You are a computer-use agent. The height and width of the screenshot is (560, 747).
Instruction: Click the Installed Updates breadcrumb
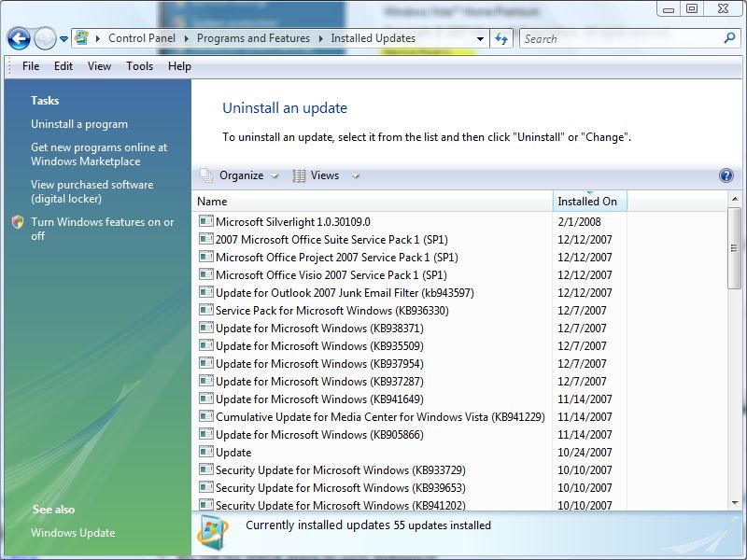pos(373,38)
